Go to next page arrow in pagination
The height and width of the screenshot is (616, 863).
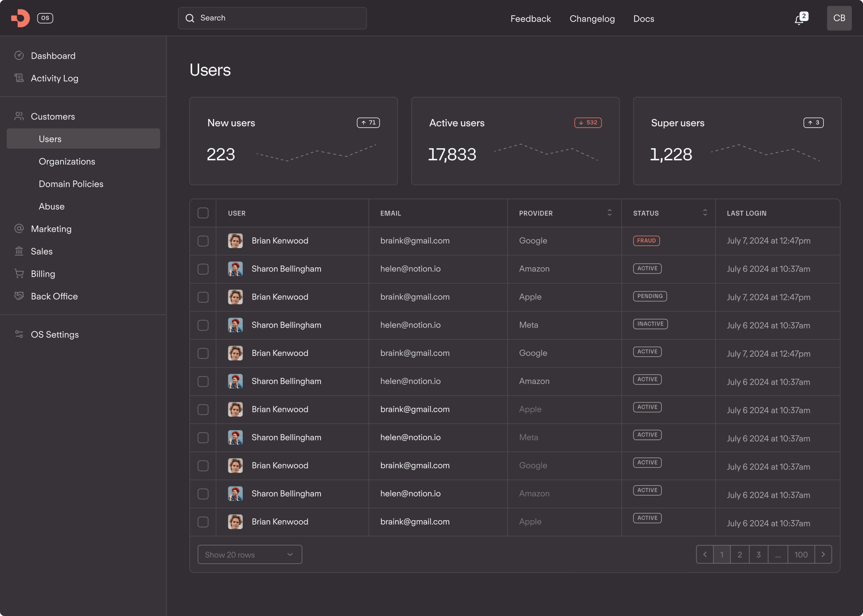[823, 555]
